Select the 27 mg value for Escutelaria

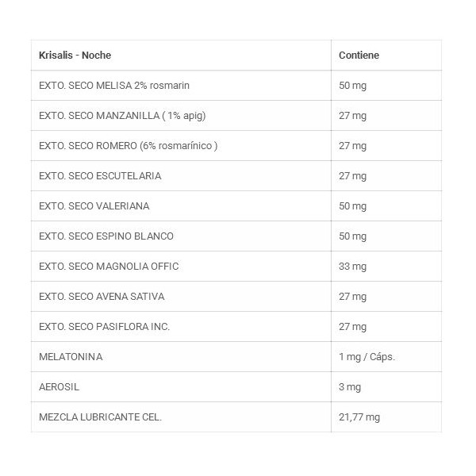(x=352, y=175)
